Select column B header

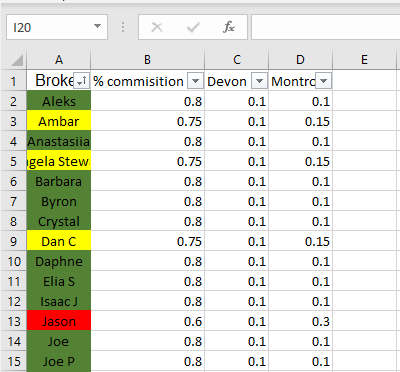(147, 60)
